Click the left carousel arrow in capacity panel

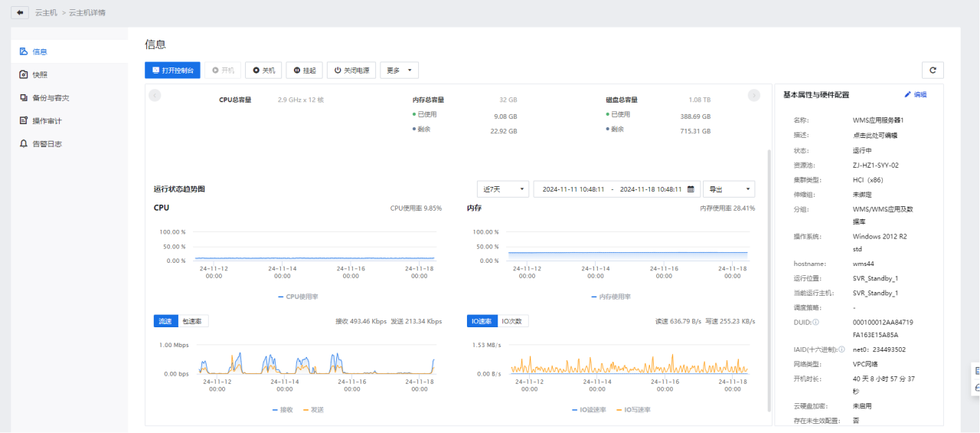tap(155, 95)
